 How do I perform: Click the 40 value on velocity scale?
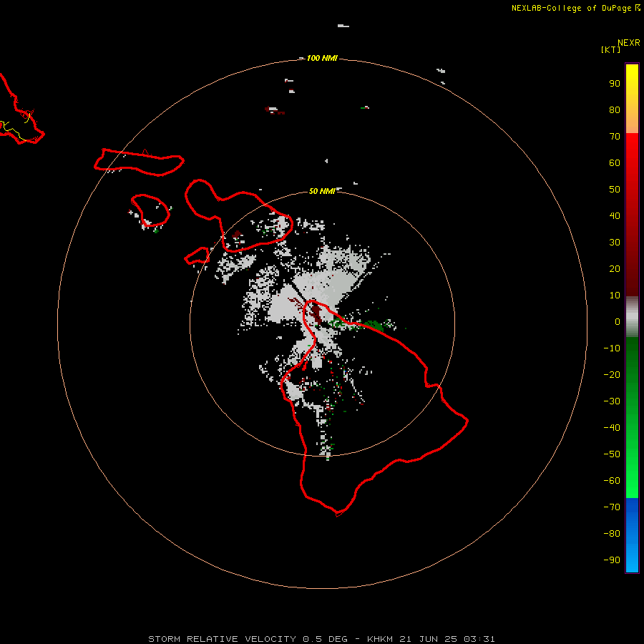615,215
